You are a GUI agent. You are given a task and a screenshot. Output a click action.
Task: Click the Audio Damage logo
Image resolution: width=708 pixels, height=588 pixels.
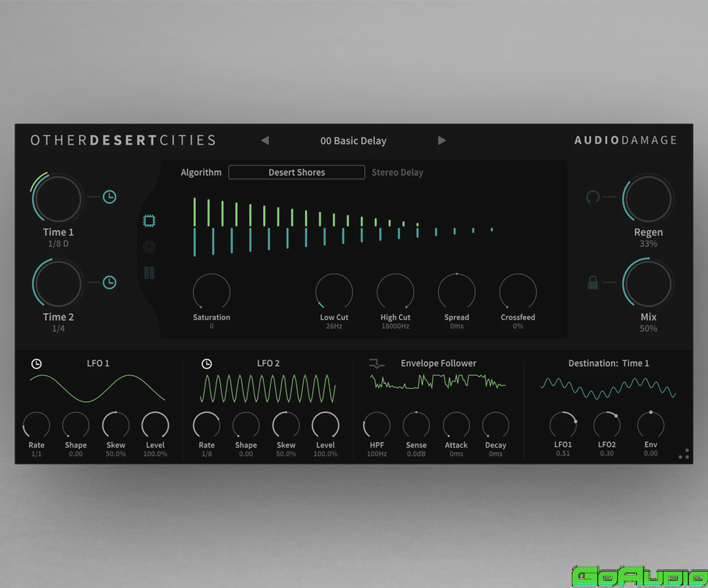coord(625,140)
